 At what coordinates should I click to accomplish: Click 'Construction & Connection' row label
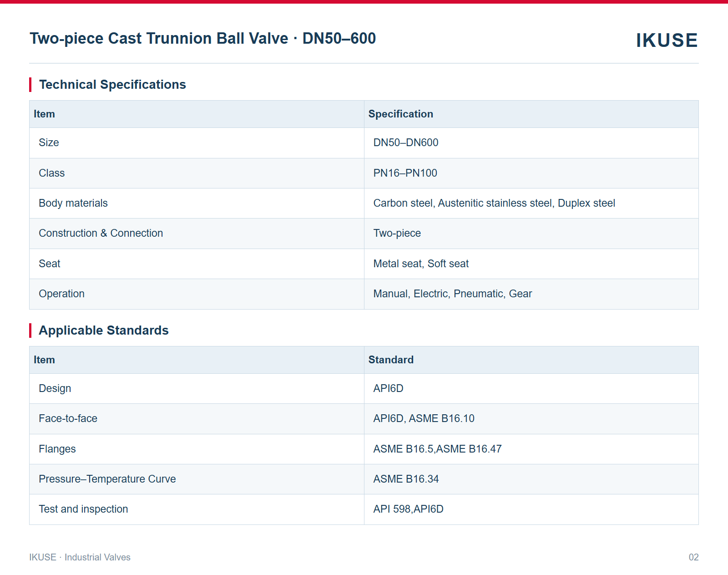(101, 234)
